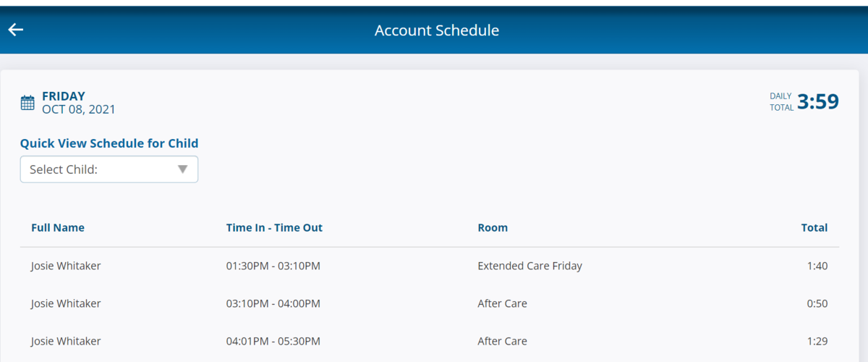Click the triangle arrow in Select Child

182,169
